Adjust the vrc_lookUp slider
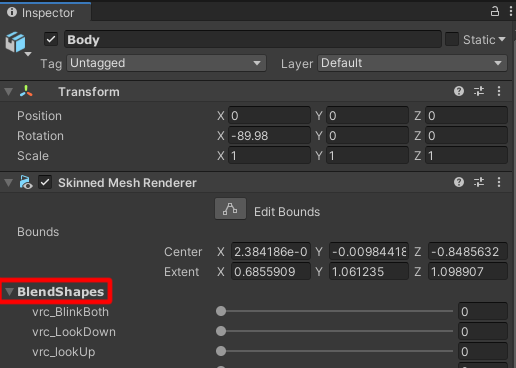Image resolution: width=516 pixels, height=368 pixels. coord(334,351)
